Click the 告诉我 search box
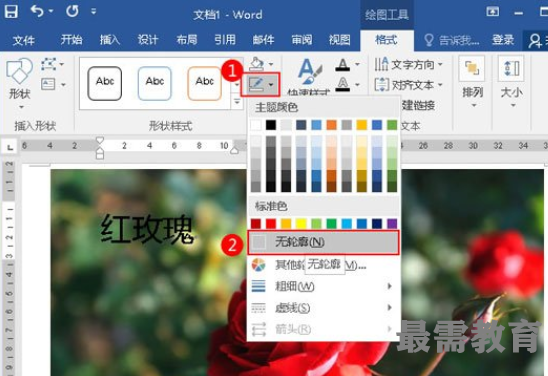 tap(451, 40)
